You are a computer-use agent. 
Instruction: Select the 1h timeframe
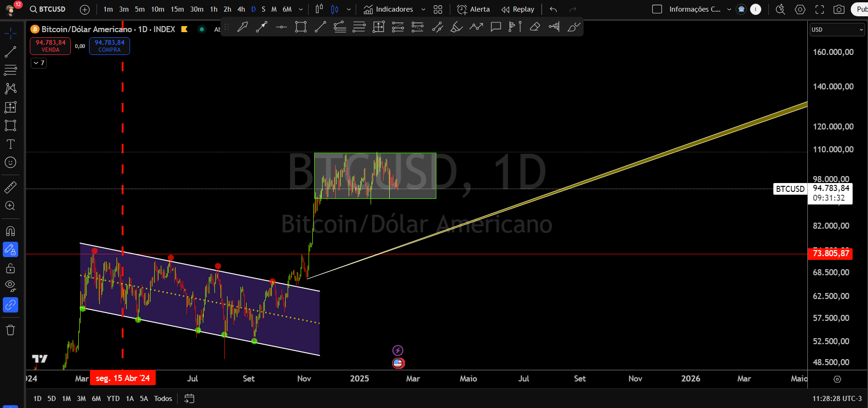coord(214,9)
